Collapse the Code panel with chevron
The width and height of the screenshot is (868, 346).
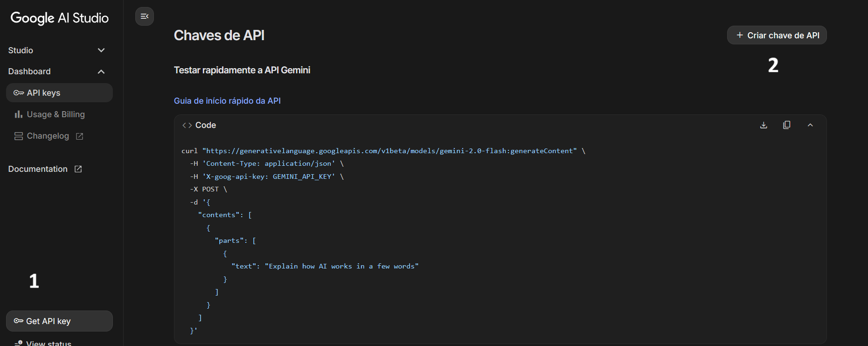pyautogui.click(x=810, y=125)
